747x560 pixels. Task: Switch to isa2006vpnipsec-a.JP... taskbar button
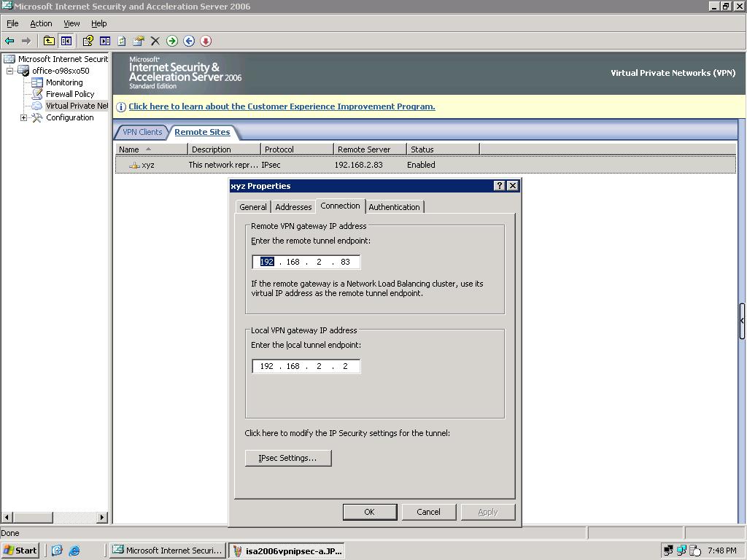[x=287, y=551]
